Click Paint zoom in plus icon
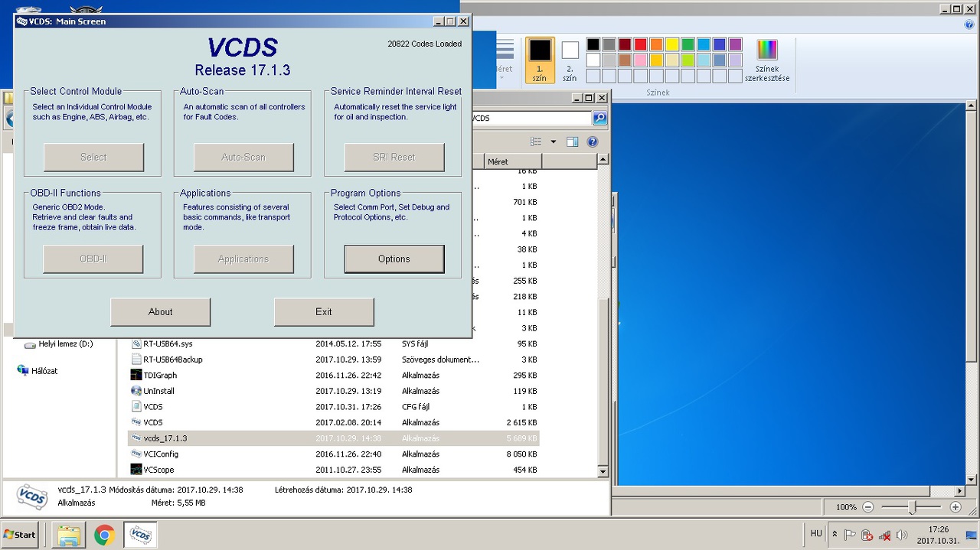The height and width of the screenshot is (550, 980). tap(955, 507)
